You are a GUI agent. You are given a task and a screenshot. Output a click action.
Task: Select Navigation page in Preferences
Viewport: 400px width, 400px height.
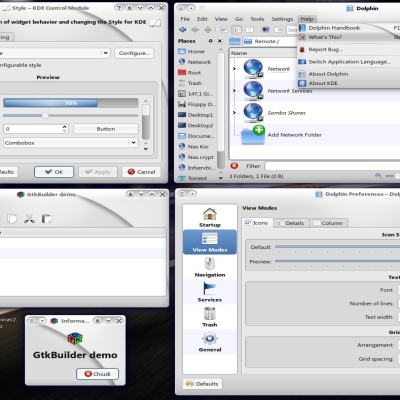210,267
